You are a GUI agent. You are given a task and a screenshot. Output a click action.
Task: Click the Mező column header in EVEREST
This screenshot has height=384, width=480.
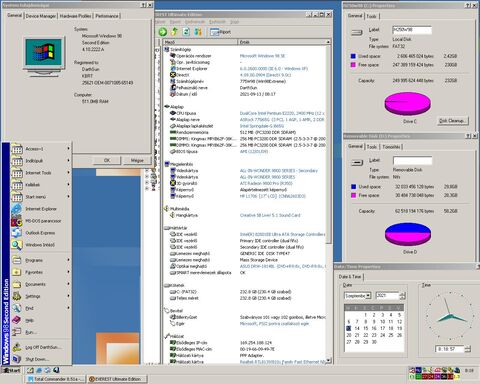pyautogui.click(x=200, y=42)
